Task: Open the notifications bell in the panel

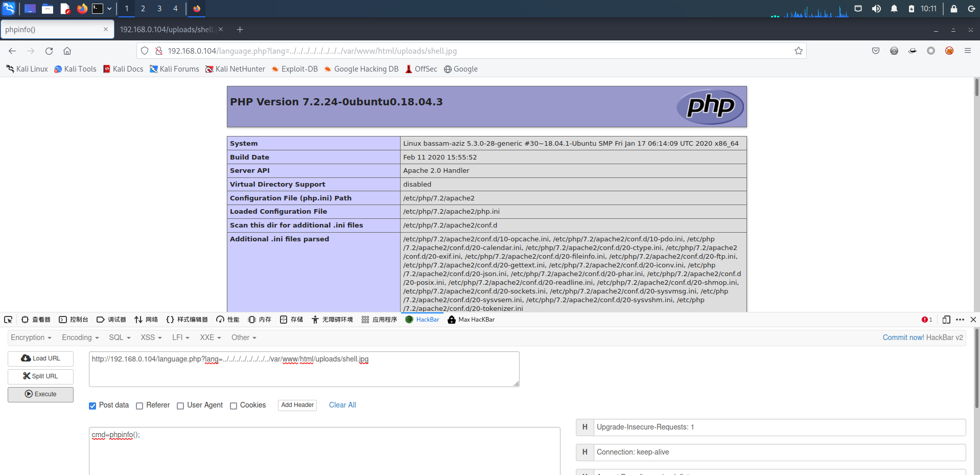Action: (894, 9)
